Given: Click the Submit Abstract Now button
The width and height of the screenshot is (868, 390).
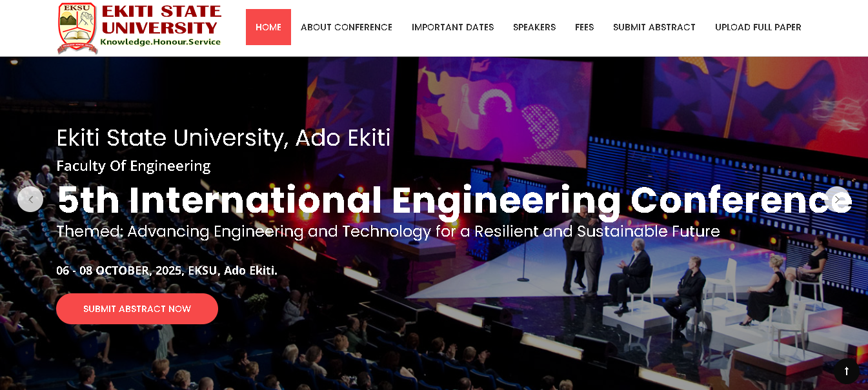Looking at the screenshot, I should [137, 309].
